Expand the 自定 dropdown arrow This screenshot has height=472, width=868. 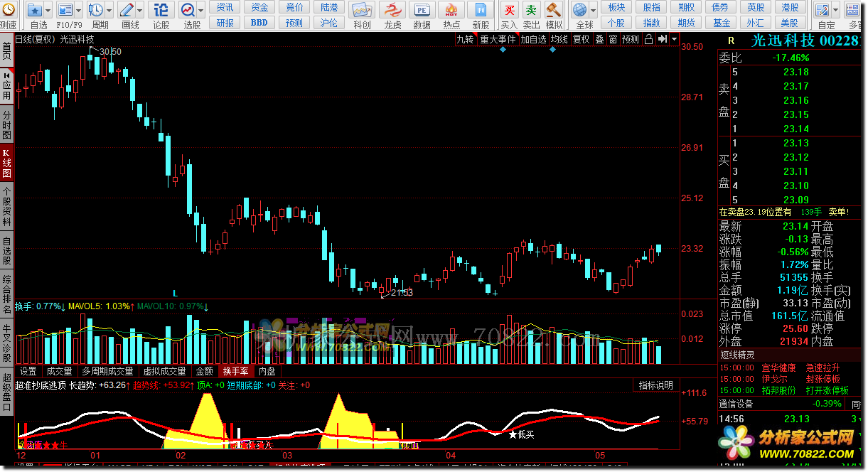coord(836,10)
